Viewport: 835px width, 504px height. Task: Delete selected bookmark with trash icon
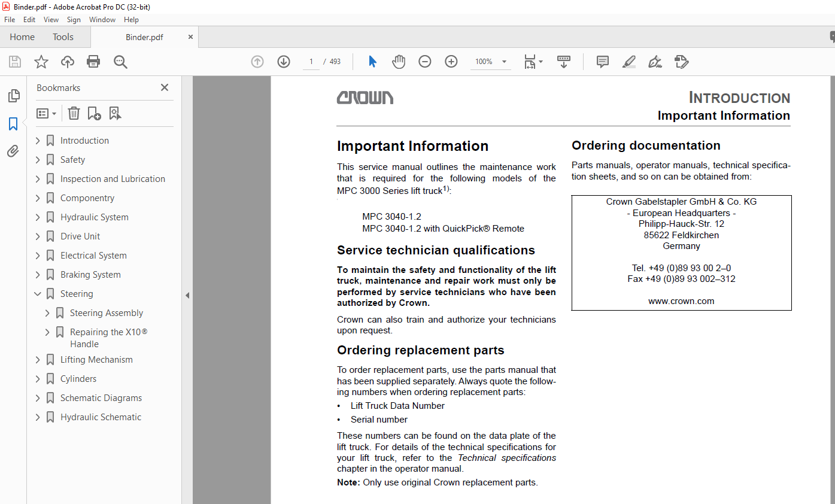[x=74, y=113]
